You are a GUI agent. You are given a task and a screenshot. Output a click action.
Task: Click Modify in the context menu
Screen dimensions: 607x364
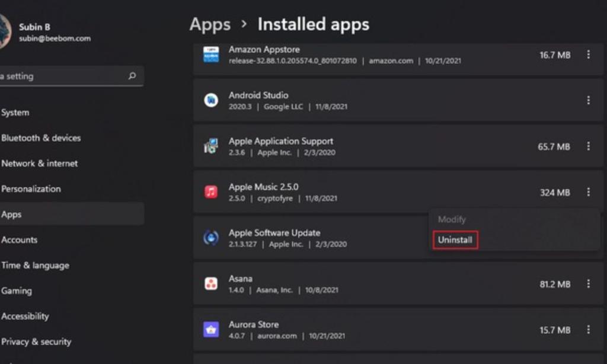pyautogui.click(x=452, y=219)
